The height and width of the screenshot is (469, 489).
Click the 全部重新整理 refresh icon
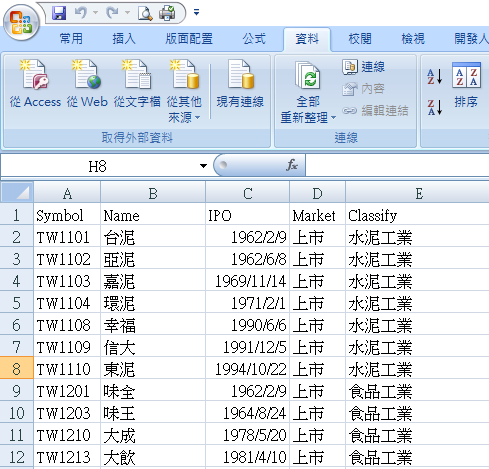click(x=308, y=76)
